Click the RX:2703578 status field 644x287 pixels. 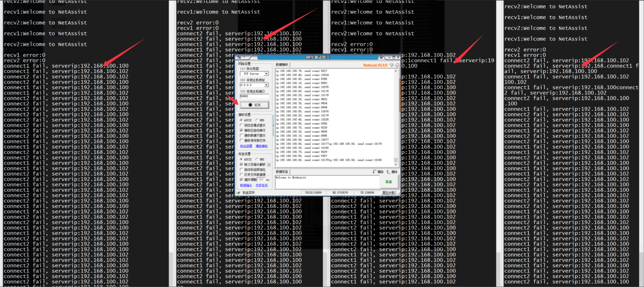coord(340,192)
